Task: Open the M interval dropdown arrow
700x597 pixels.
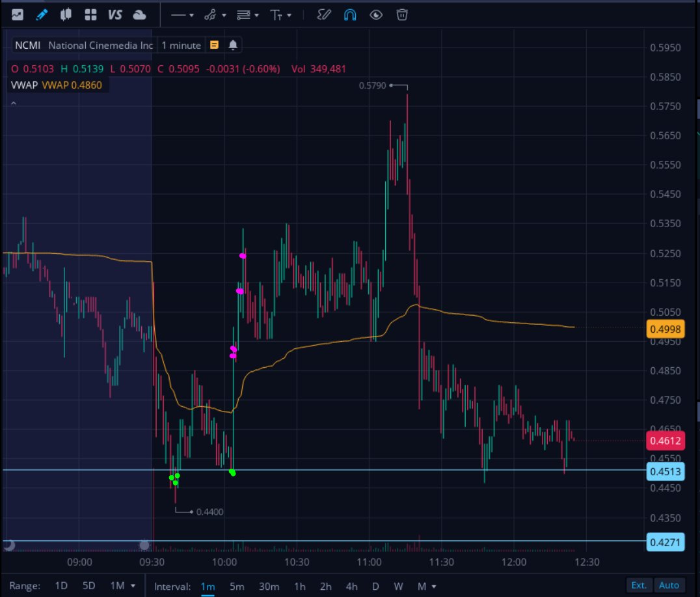Action: click(x=434, y=587)
